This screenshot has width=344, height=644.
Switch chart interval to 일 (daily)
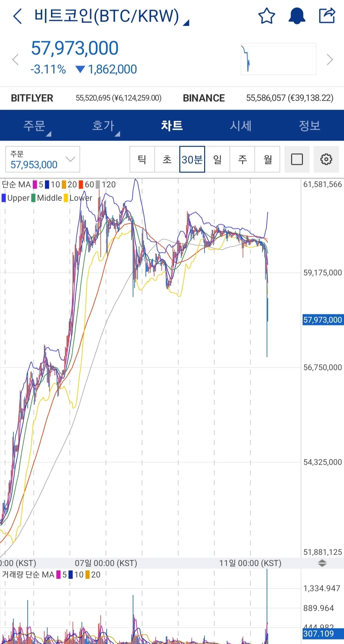point(217,159)
